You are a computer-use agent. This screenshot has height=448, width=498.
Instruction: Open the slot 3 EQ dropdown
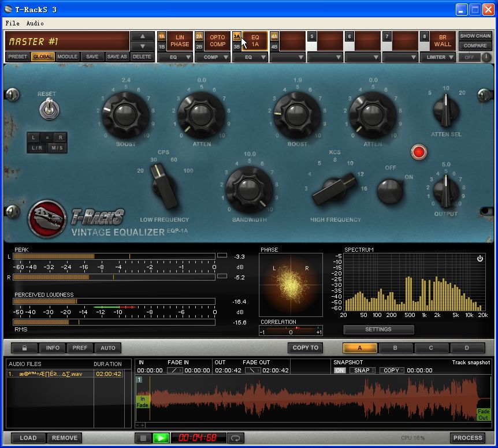(250, 57)
